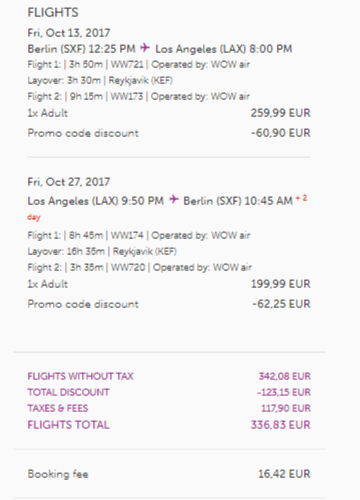
Task: Click the 259,99 EUR adult fare
Action: coord(281,113)
